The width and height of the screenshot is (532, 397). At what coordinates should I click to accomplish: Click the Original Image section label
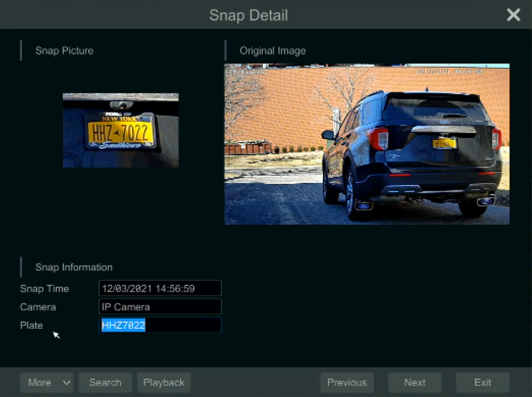[x=273, y=51]
